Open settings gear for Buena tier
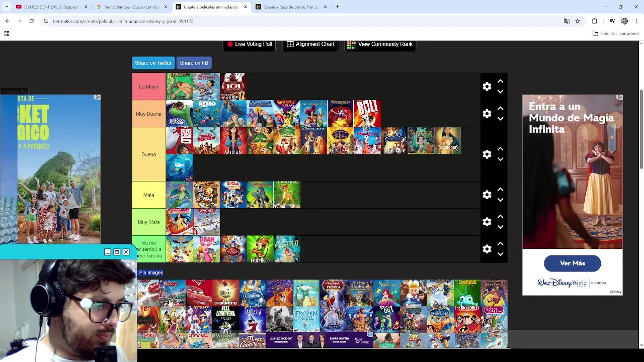 click(x=487, y=154)
